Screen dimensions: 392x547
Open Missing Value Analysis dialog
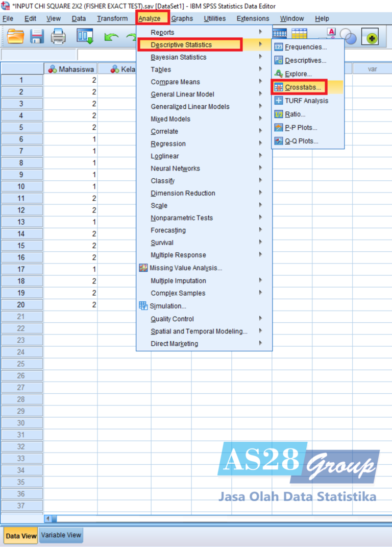tap(186, 268)
